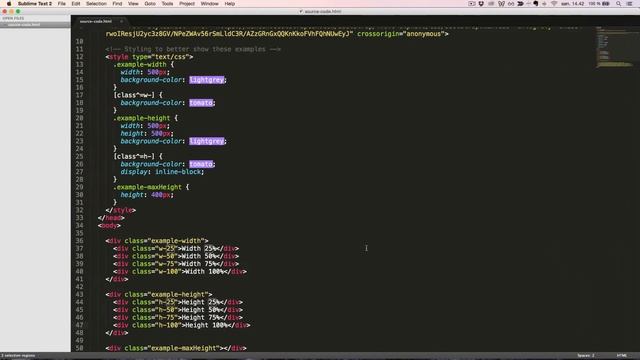The height and width of the screenshot is (360, 640).
Task: Click gutter line number 36
Action: pyautogui.click(x=79, y=241)
